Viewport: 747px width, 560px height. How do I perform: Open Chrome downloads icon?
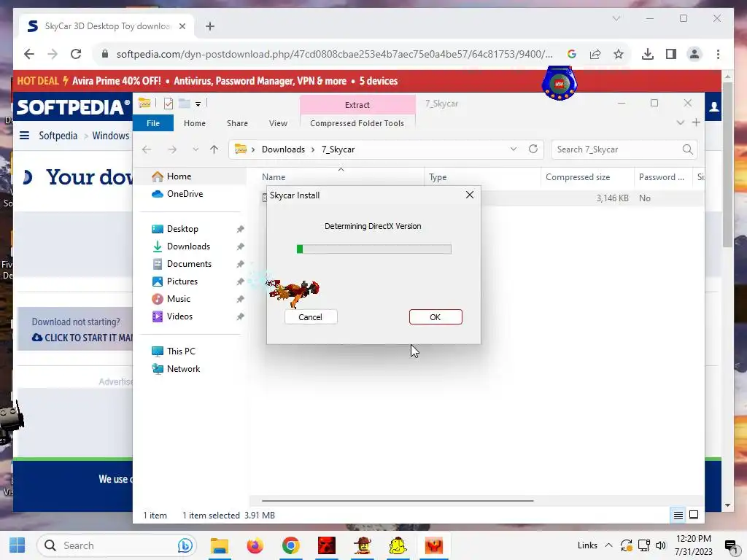[x=648, y=54]
